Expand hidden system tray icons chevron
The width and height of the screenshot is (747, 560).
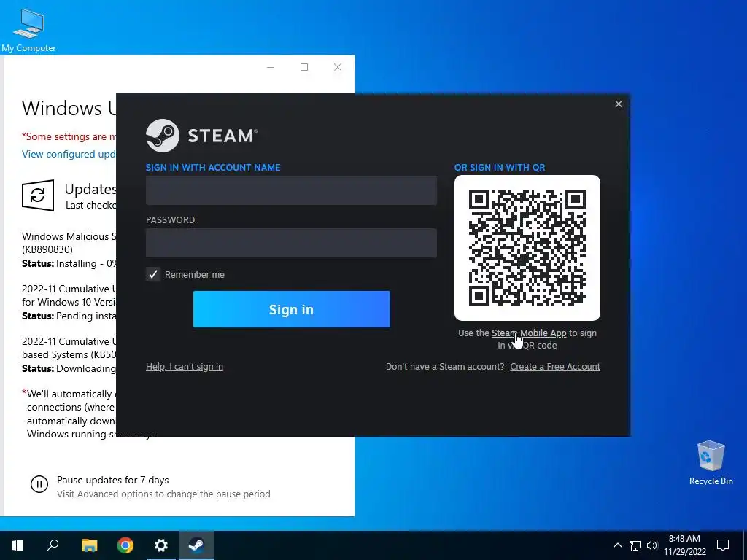pyautogui.click(x=617, y=545)
